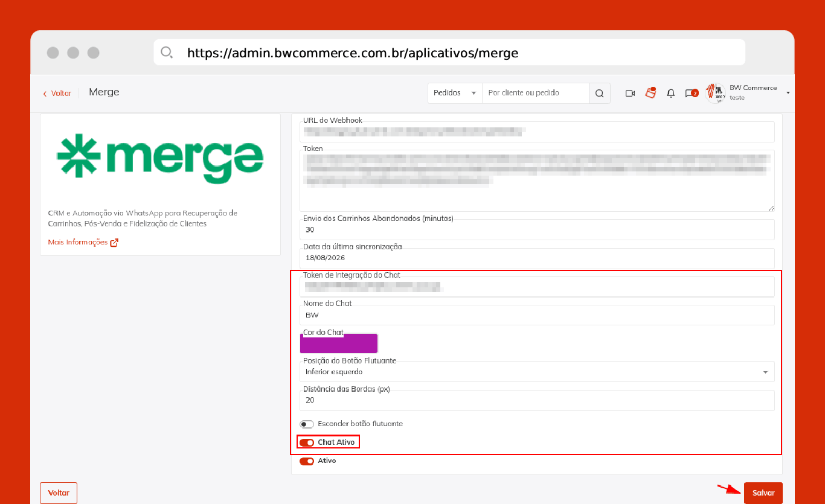Click the Data da última sincronização field
Screen dimensions: 825x504
click(537, 258)
